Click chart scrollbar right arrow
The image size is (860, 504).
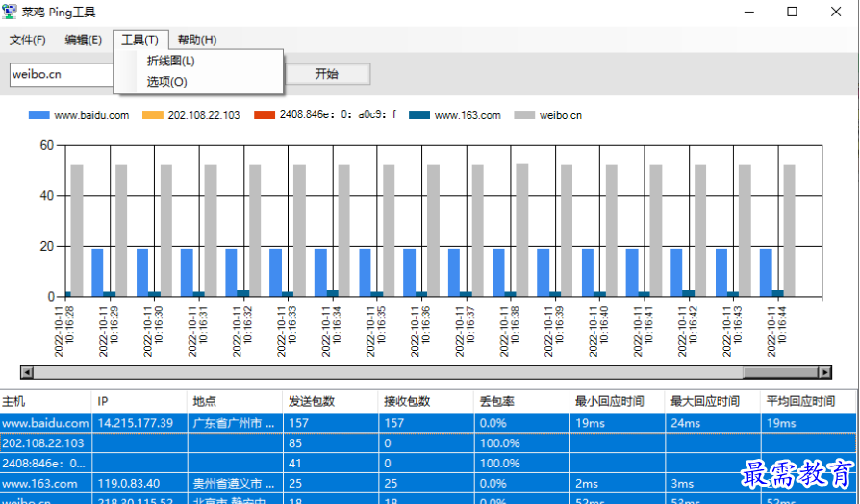[x=825, y=372]
